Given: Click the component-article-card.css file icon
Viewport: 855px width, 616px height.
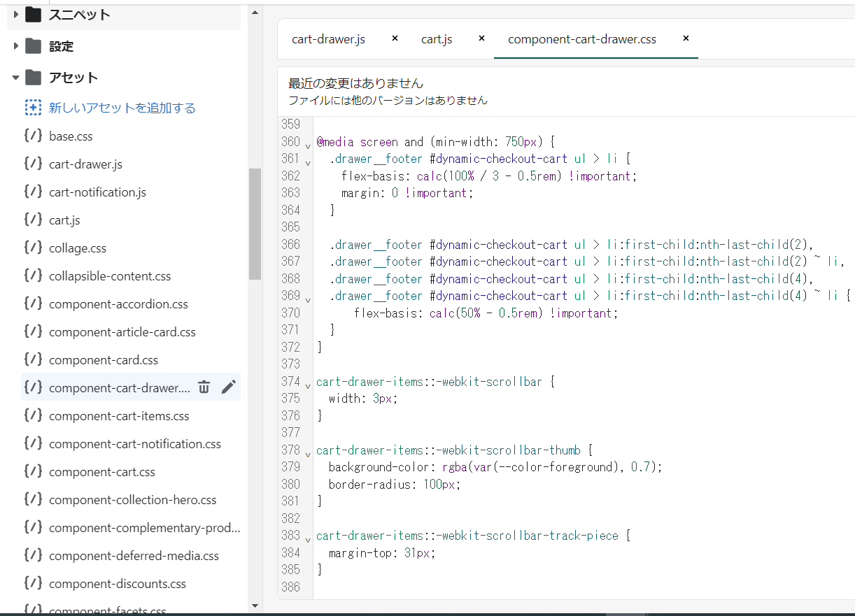Looking at the screenshot, I should tap(33, 331).
